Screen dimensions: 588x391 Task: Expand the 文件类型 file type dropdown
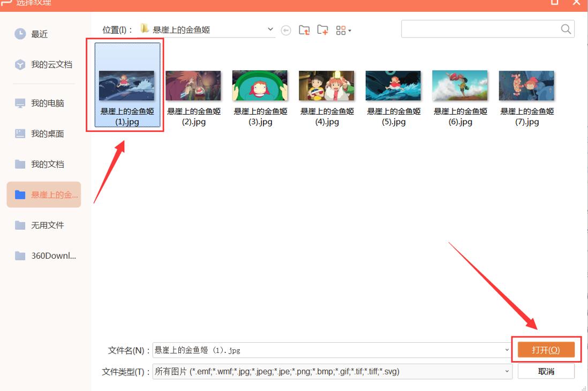(x=508, y=371)
